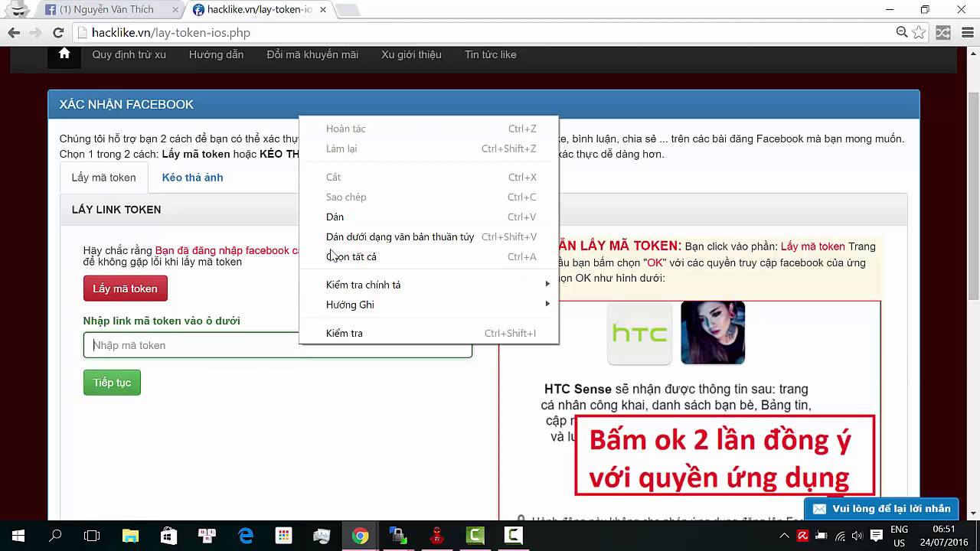
Task: Close the Nguyễn Văn Thích Facebook tab
Action: click(x=176, y=10)
